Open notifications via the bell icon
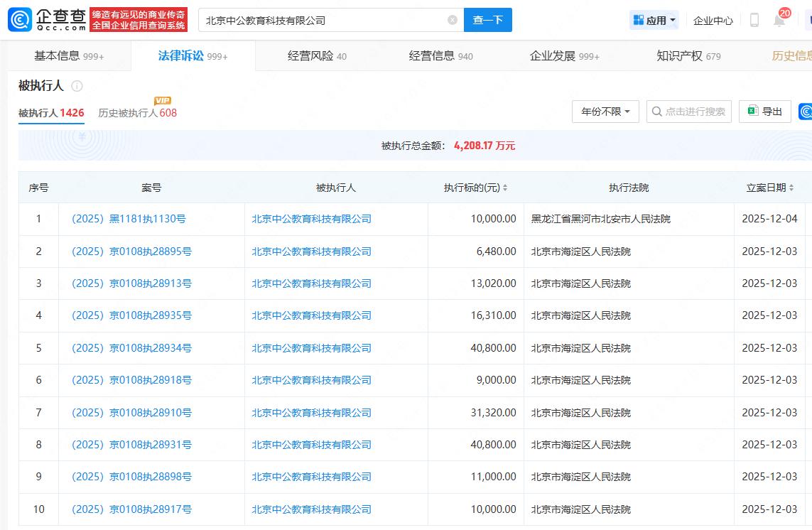 click(779, 20)
